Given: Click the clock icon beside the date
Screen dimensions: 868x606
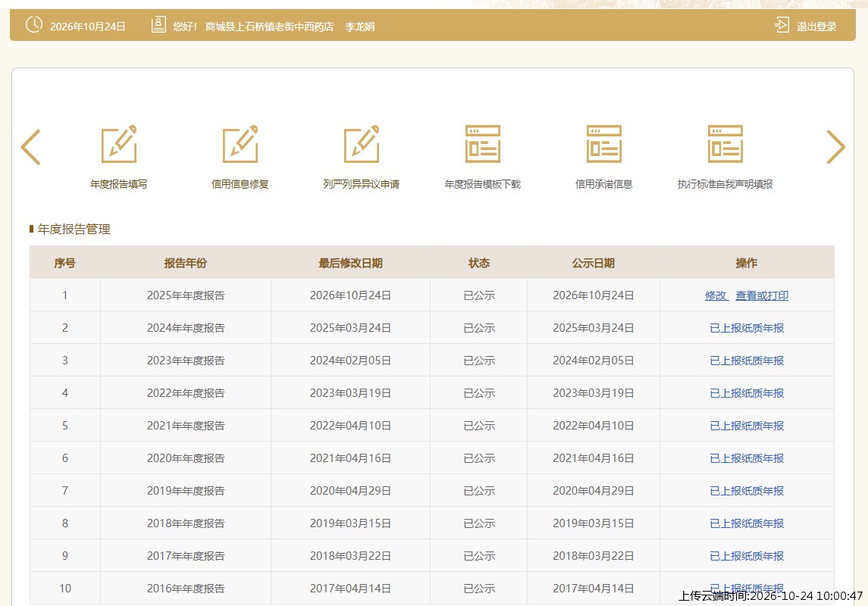Looking at the screenshot, I should click(x=34, y=25).
